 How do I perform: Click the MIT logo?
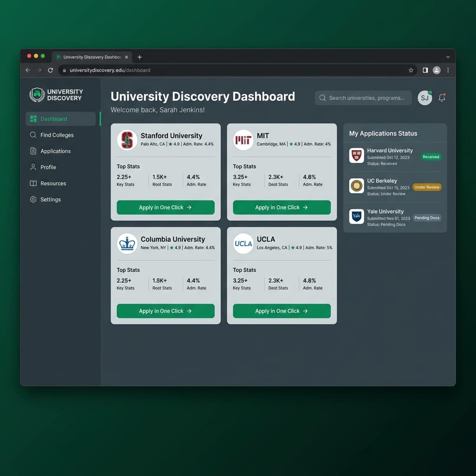(243, 139)
